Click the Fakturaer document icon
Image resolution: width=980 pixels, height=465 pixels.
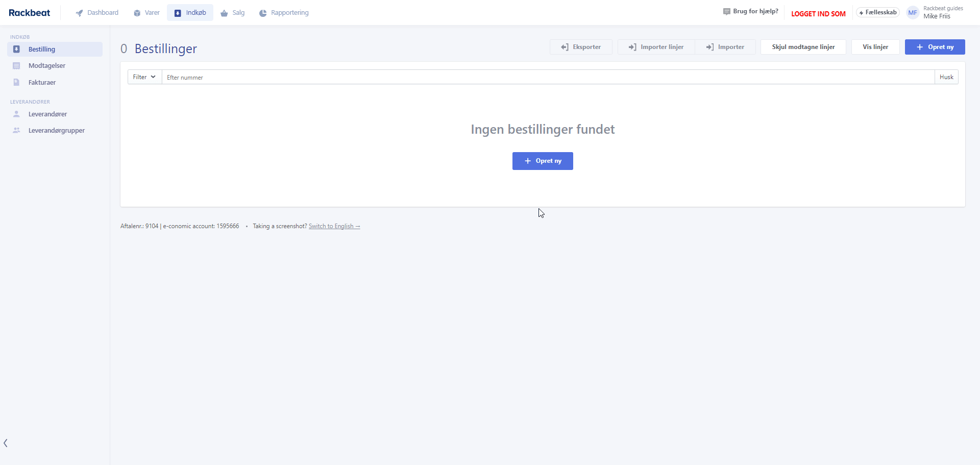point(17,82)
